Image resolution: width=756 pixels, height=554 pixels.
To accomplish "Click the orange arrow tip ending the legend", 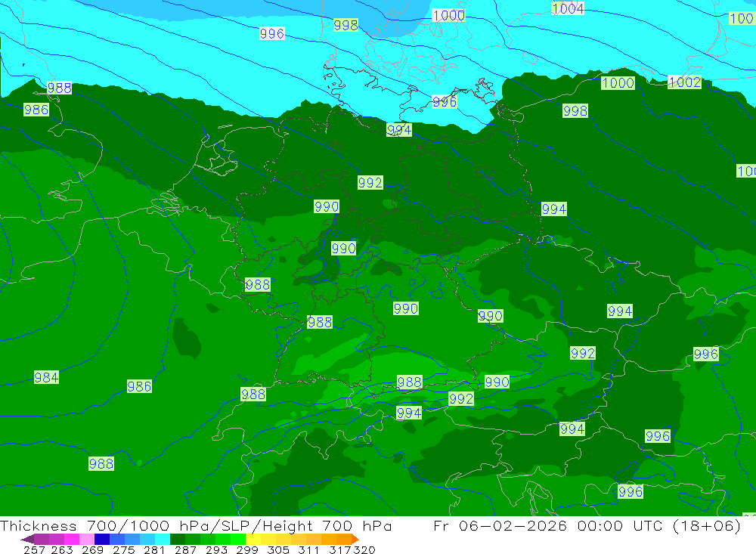I will 355,539.
